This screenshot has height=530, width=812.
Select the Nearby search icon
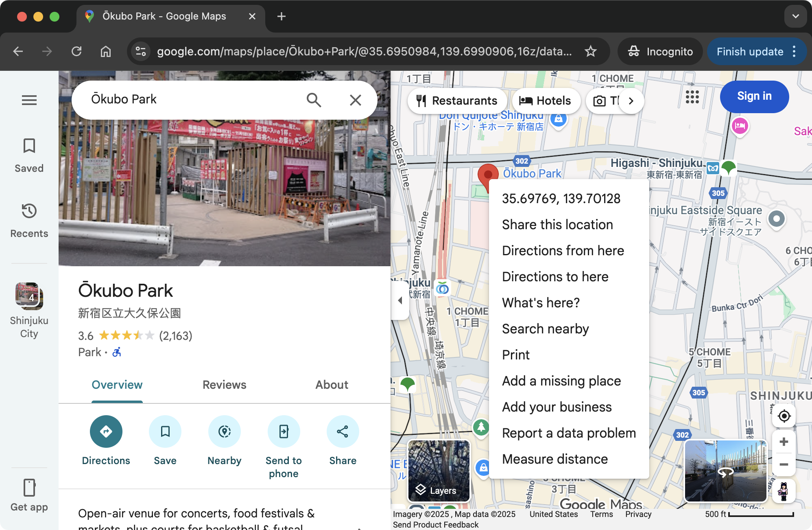[224, 431]
